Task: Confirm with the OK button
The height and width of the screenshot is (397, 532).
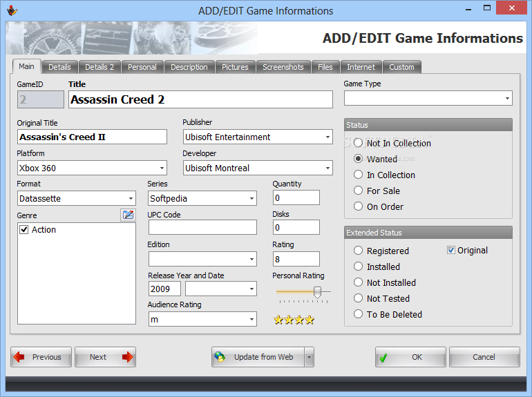Action: (410, 357)
